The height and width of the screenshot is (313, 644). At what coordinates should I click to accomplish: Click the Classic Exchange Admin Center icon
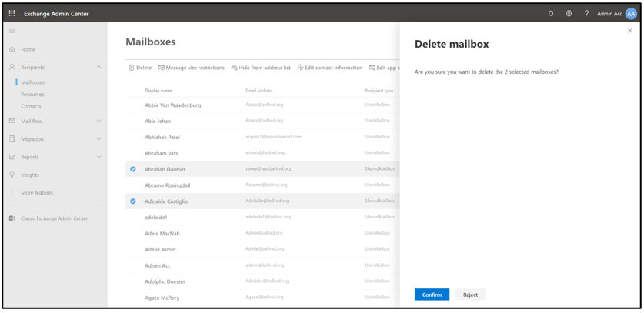point(12,218)
